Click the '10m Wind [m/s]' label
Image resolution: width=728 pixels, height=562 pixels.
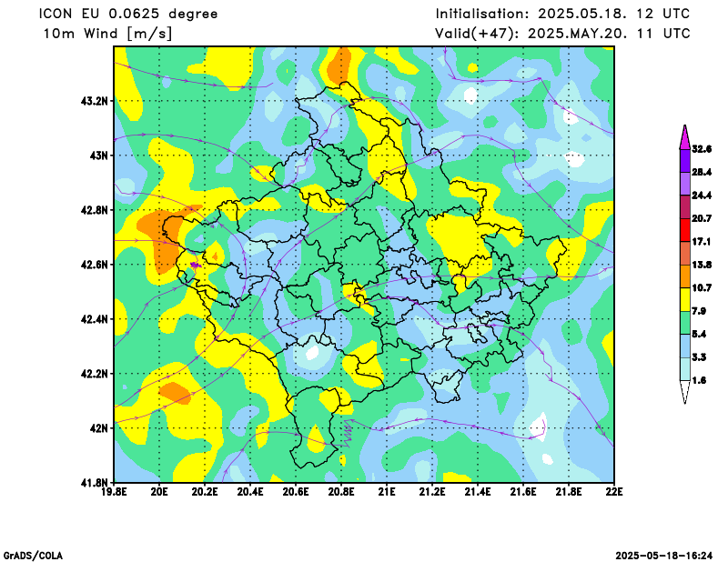pos(107,34)
